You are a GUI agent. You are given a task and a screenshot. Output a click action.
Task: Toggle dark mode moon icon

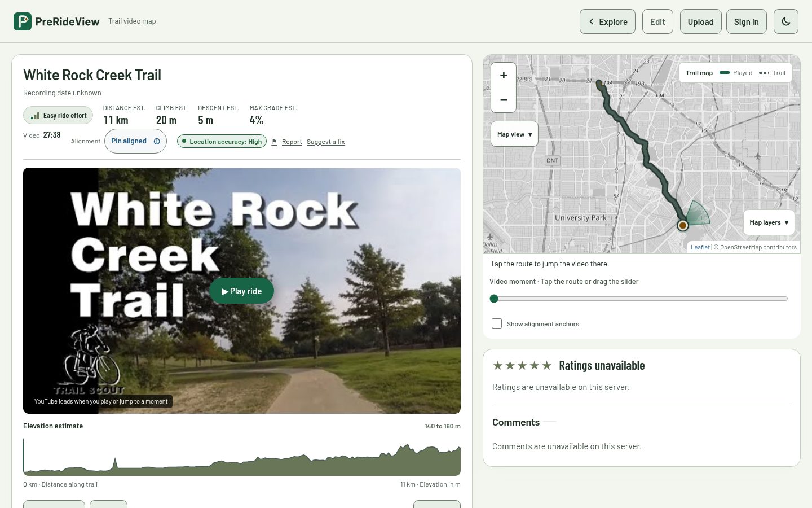(786, 21)
